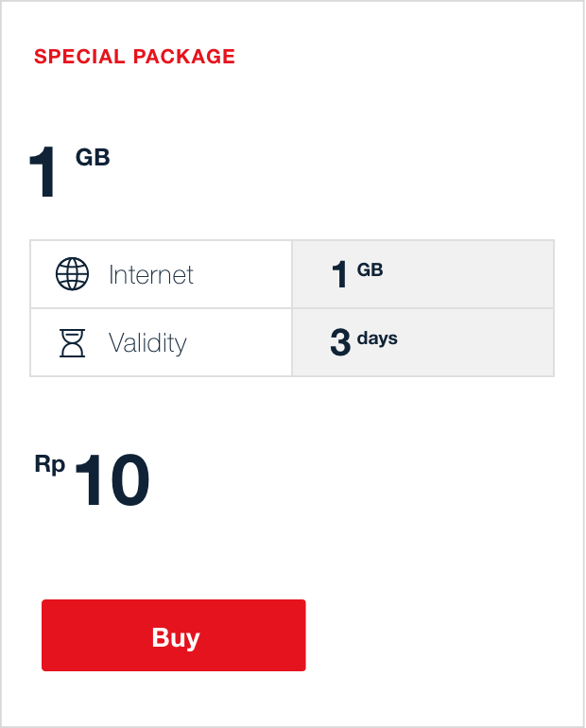The height and width of the screenshot is (728, 586).
Task: Select the Validity label text
Action: (147, 343)
